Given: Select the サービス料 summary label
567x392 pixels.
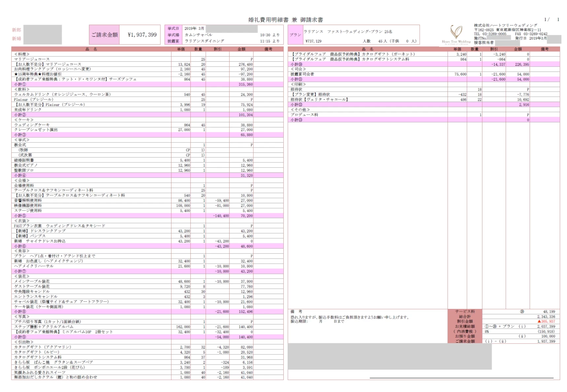Looking at the screenshot, I should click(x=465, y=311).
